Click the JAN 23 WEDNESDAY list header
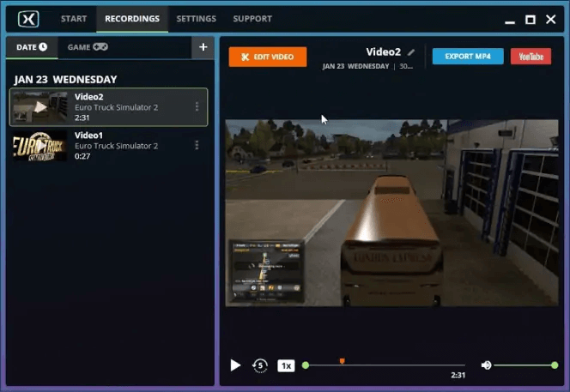The image size is (570, 392). click(x=66, y=79)
